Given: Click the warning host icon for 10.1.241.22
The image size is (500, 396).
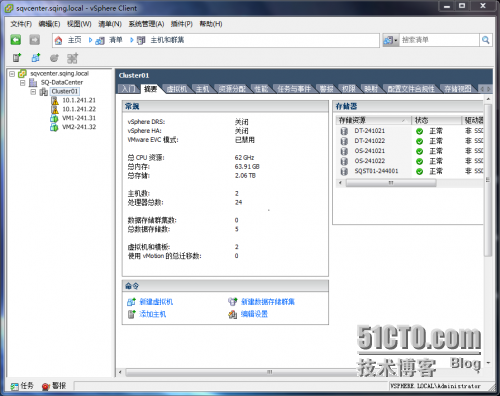Looking at the screenshot, I should pos(55,109).
